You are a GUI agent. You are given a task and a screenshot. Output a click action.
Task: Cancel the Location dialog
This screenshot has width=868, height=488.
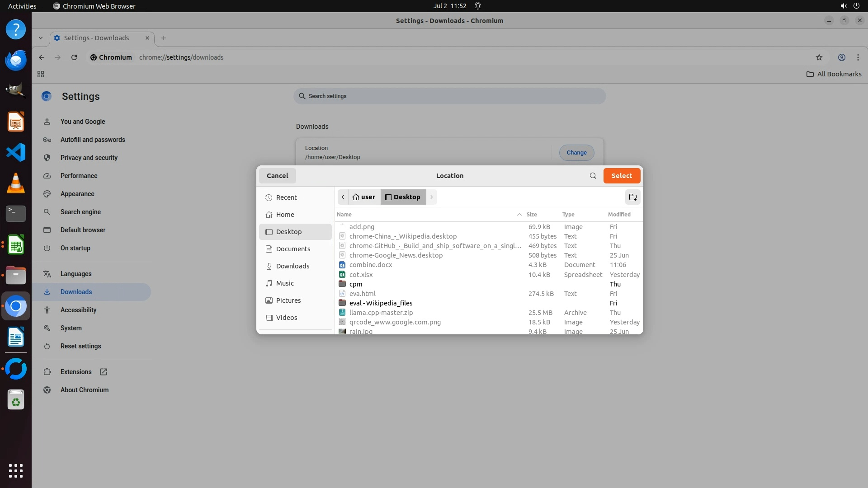tap(277, 176)
